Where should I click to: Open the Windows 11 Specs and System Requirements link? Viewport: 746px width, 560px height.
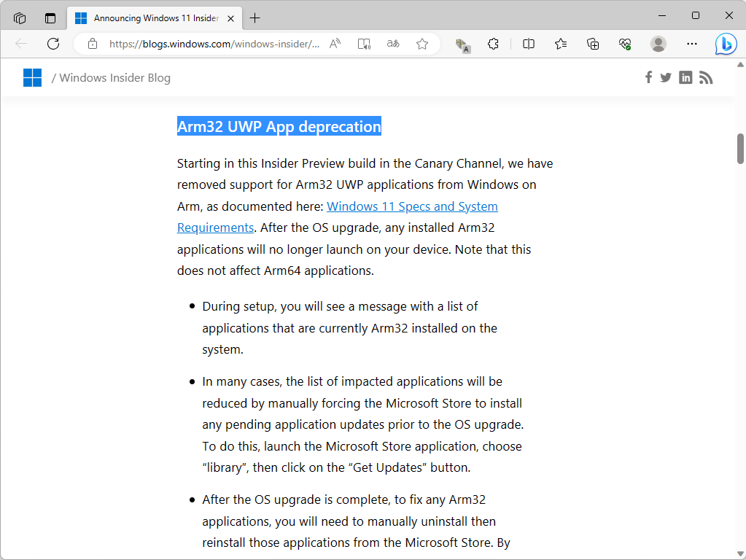coord(411,206)
